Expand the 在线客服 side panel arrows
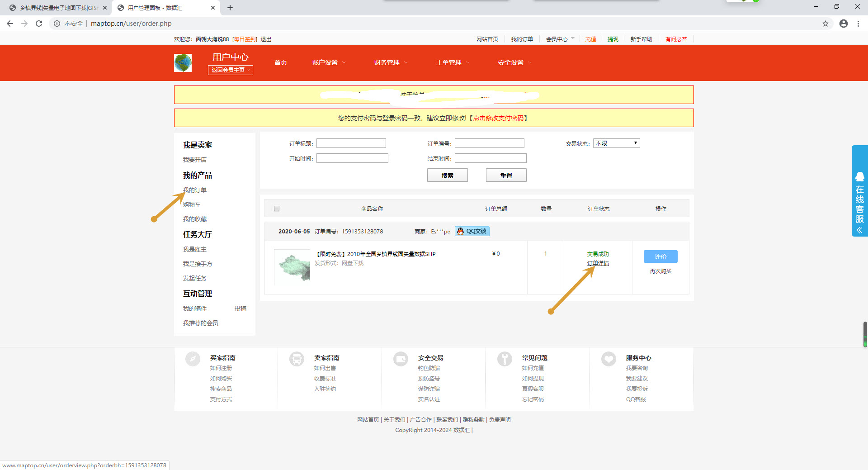 (x=859, y=230)
